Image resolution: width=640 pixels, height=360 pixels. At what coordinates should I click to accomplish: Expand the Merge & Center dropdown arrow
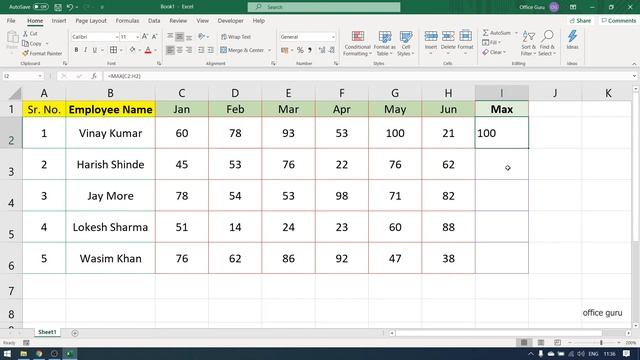pos(269,50)
